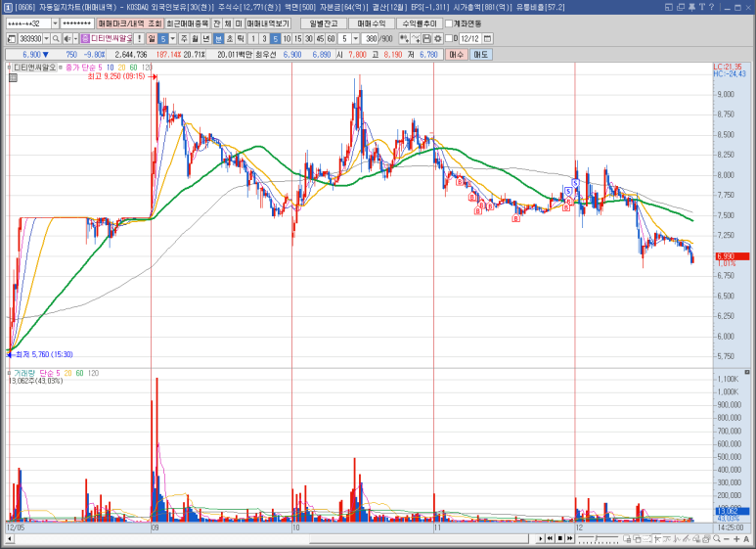This screenshot has height=549, width=756.
Task: Click the stop button in bottom controls
Action: click(x=559, y=538)
